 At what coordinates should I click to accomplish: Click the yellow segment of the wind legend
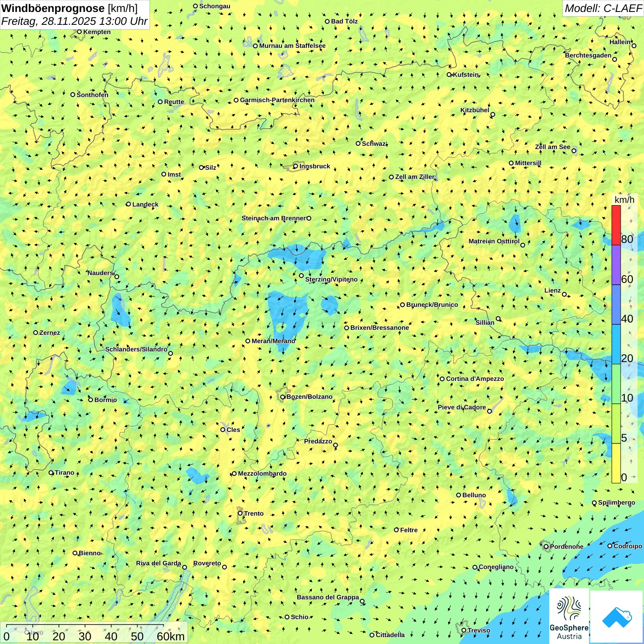616,463
